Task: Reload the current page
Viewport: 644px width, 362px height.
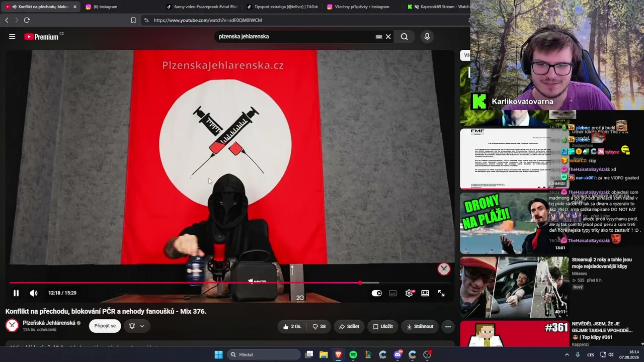Action: (27, 20)
